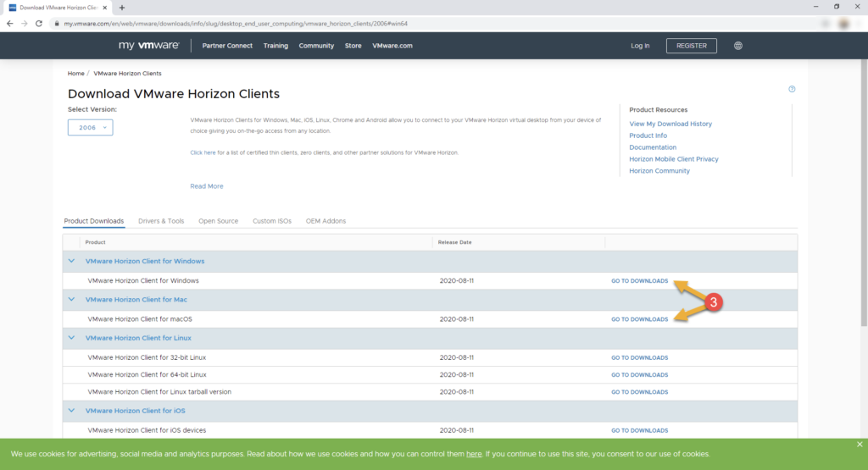Click the REGISTER button
The image size is (868, 470).
point(691,46)
